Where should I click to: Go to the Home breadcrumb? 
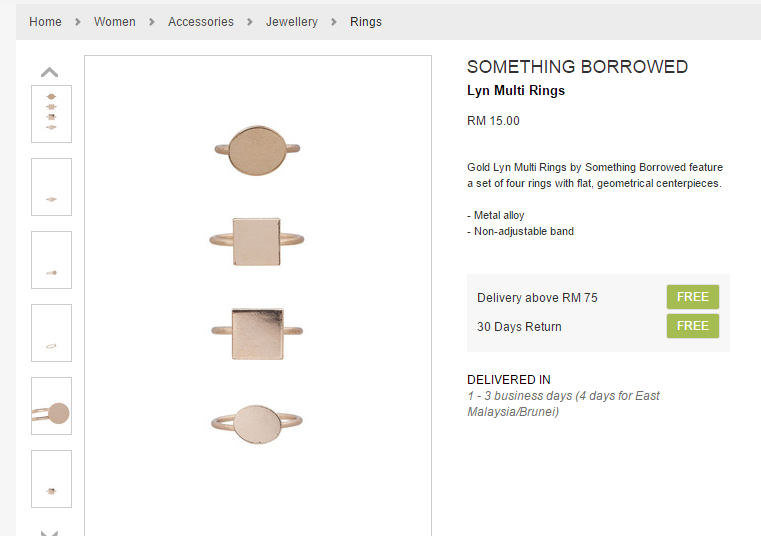click(x=45, y=21)
